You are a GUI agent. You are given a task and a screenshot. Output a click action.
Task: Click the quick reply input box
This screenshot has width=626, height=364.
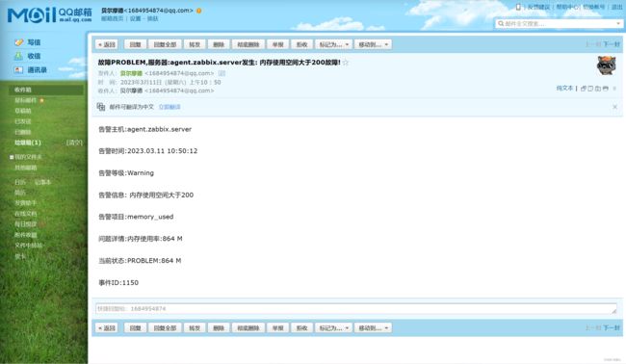tap(356, 308)
